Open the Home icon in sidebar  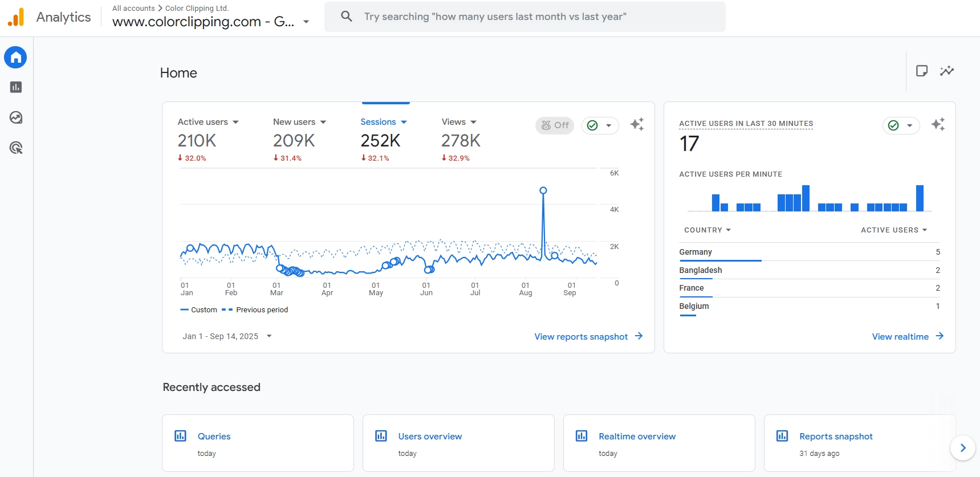[x=15, y=58]
